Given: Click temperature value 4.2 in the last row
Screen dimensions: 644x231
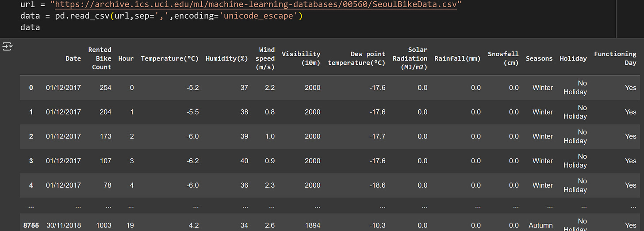Looking at the screenshot, I should [194, 225].
